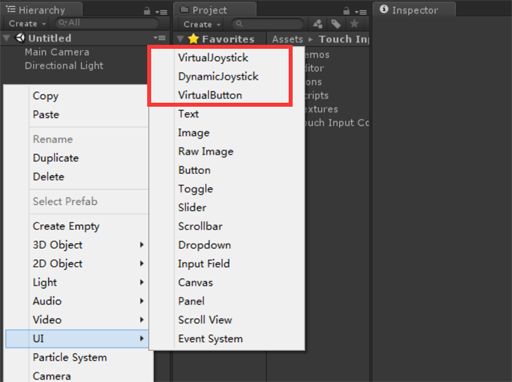The height and width of the screenshot is (382, 512).
Task: Switch to the Project tab
Action: [x=215, y=10]
